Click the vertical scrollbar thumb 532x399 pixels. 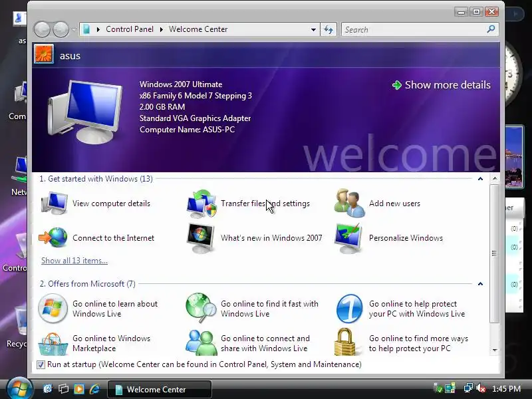(495, 253)
